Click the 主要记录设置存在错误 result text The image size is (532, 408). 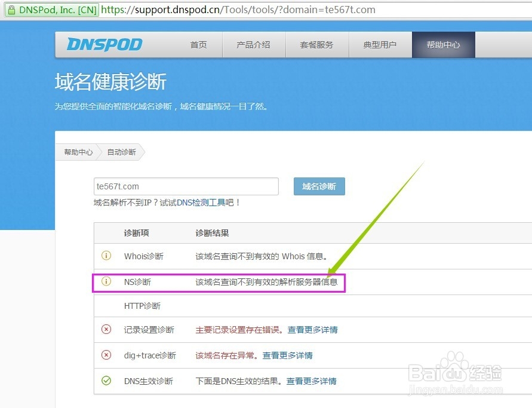click(x=239, y=330)
